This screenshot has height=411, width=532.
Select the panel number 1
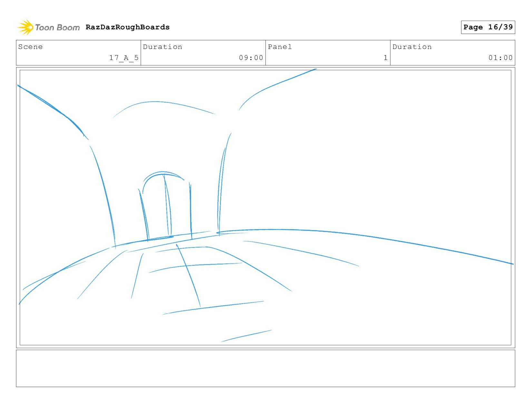tap(386, 58)
